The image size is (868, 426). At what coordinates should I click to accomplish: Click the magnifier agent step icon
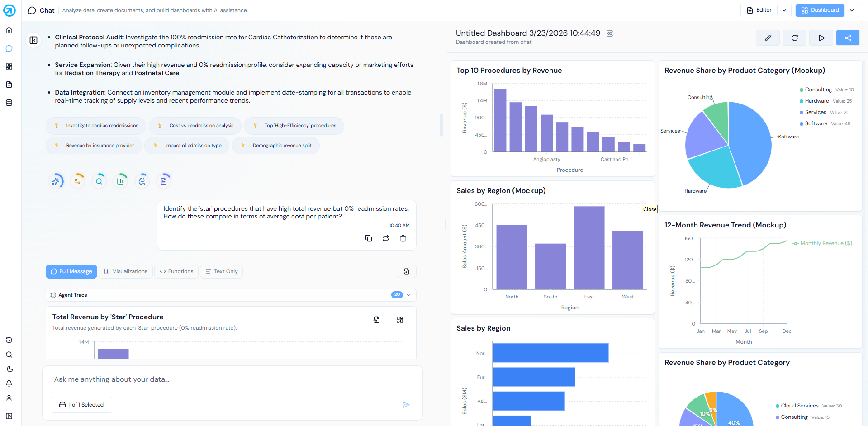tap(99, 181)
